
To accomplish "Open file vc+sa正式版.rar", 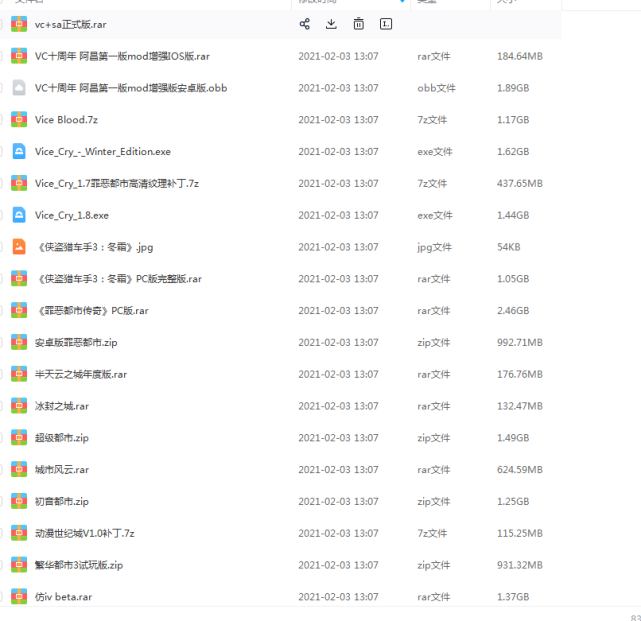I will point(70,25).
